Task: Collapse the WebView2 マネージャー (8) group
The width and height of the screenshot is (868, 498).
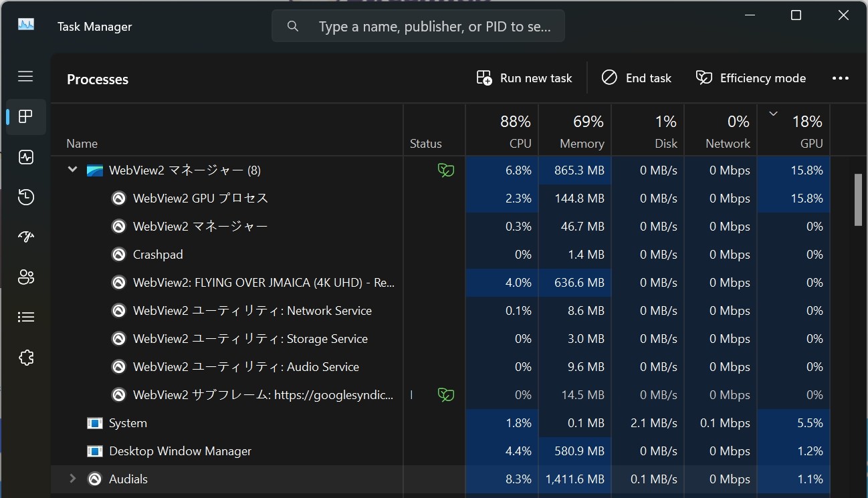Action: click(72, 170)
